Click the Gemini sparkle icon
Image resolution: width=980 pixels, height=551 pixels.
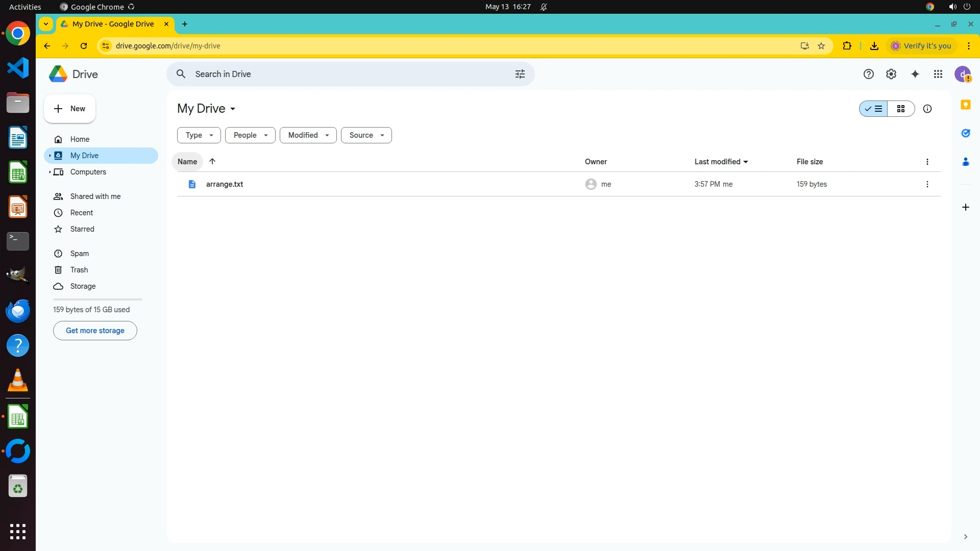click(x=915, y=74)
